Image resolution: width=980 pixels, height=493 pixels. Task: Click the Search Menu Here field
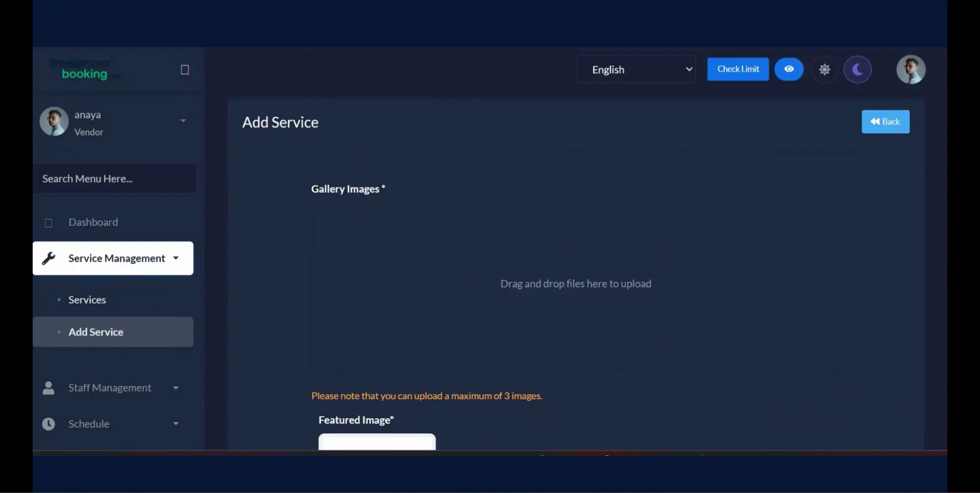click(x=115, y=179)
